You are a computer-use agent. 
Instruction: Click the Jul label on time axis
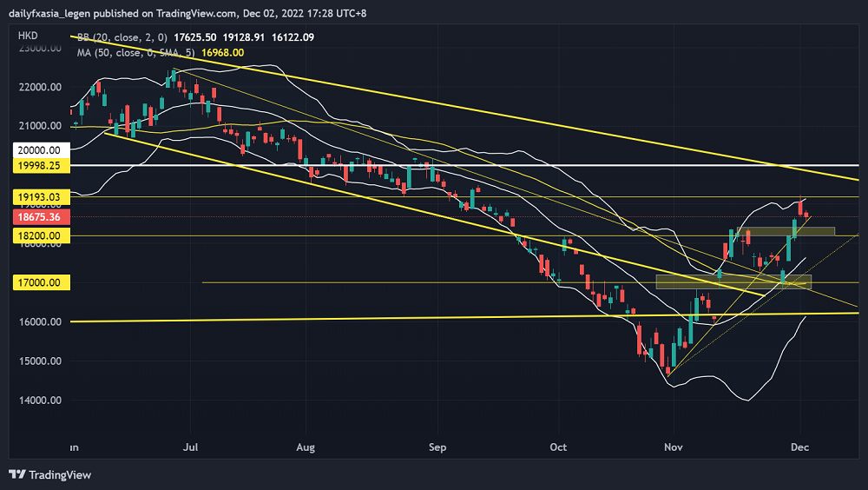pyautogui.click(x=190, y=447)
